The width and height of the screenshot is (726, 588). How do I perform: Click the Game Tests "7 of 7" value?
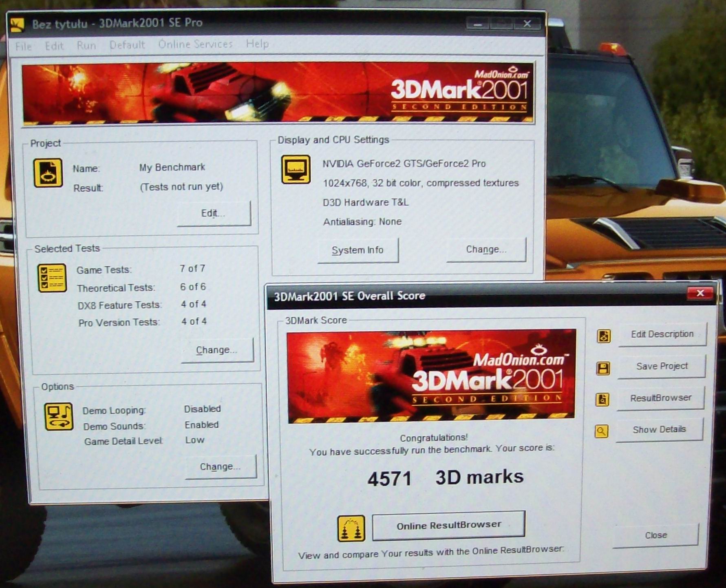tap(192, 269)
